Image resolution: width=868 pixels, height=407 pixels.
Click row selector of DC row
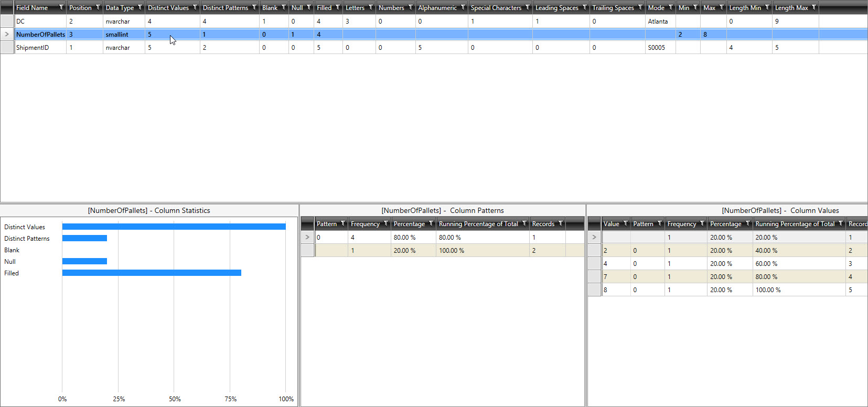tap(7, 22)
